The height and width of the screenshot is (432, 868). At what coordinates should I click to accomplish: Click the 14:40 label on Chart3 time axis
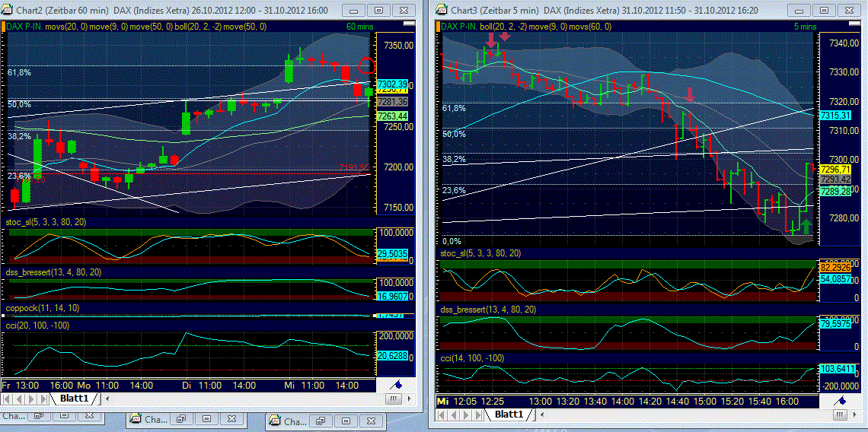(675, 401)
